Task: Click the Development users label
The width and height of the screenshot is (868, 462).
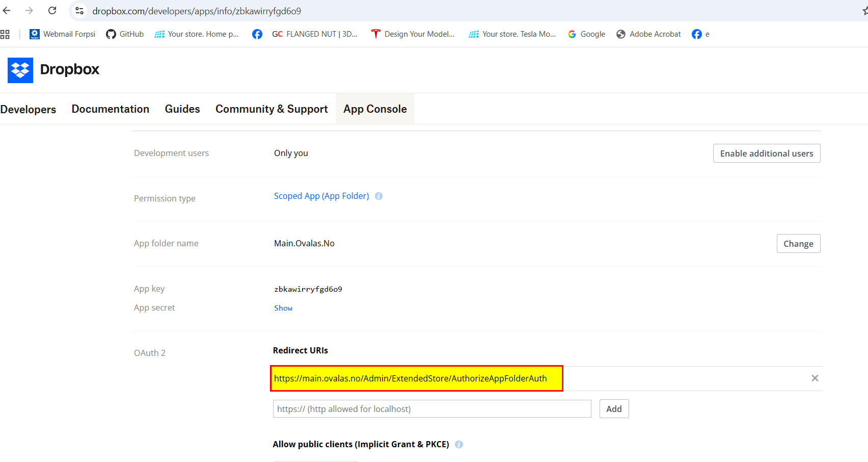Action: (x=171, y=153)
